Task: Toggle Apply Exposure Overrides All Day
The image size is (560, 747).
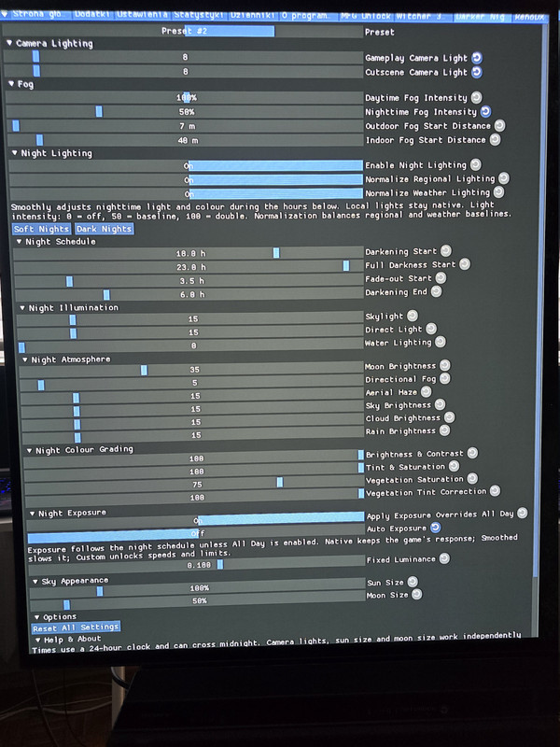Action: tap(196, 519)
